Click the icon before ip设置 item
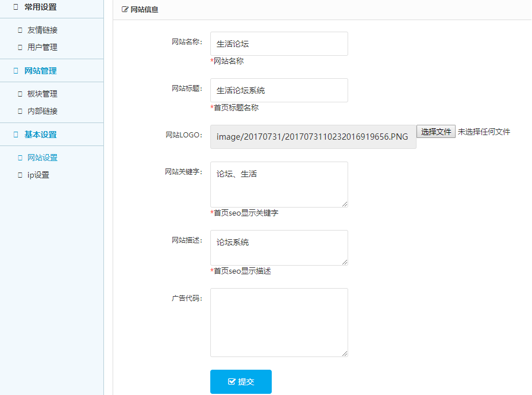The image size is (532, 395). point(20,174)
